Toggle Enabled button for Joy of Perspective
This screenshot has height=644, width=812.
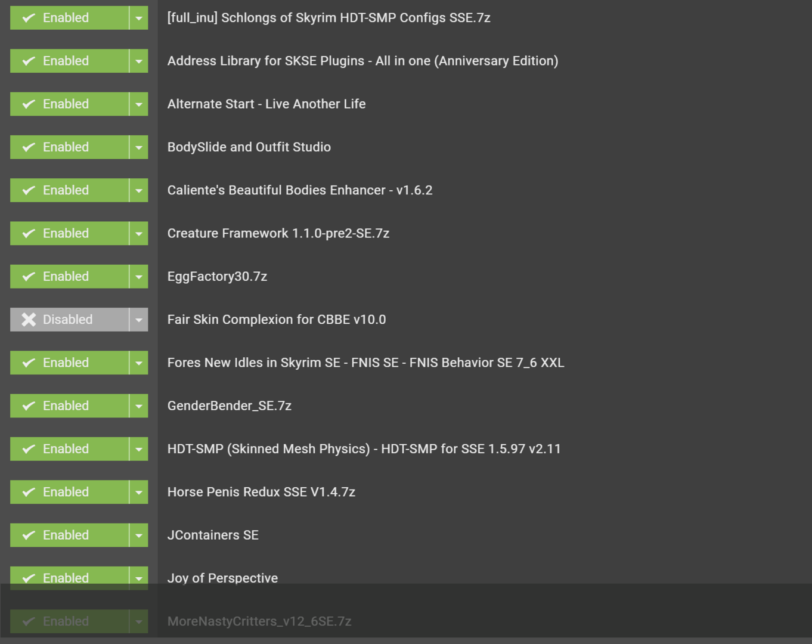tap(69, 578)
